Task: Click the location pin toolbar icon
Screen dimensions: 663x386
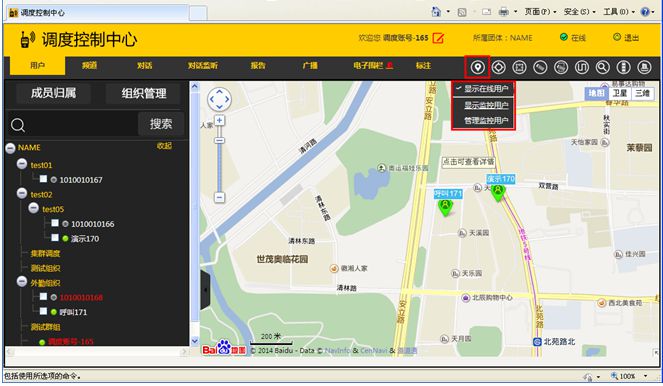Action: 477,67
